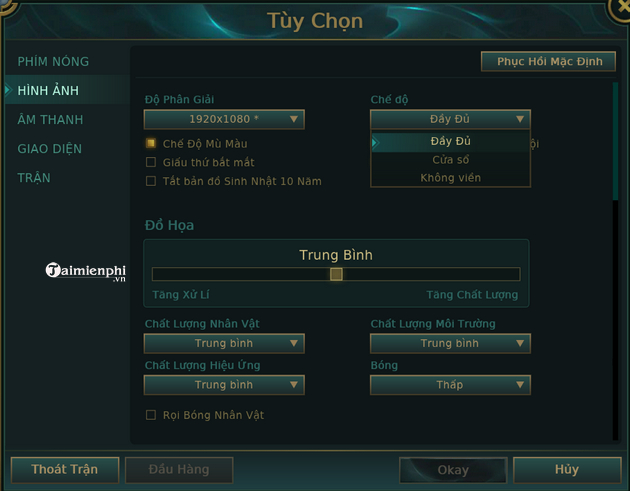Switch to PHÍM NÓNG tab

[x=53, y=61]
